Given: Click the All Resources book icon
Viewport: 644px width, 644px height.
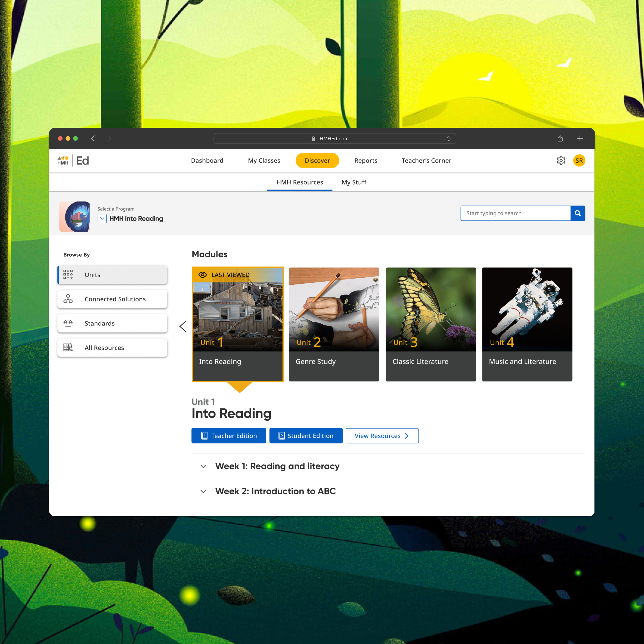Looking at the screenshot, I should (x=68, y=348).
